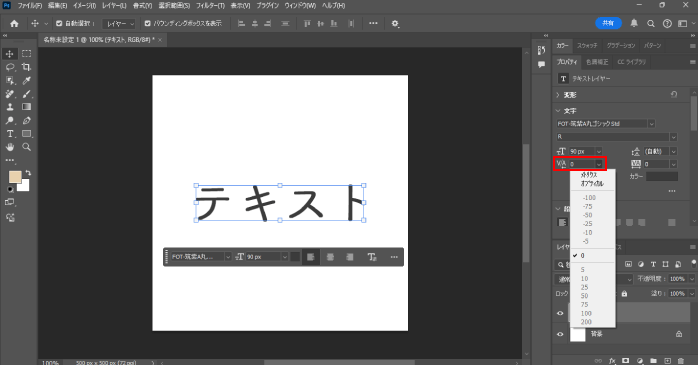The width and height of the screenshot is (698, 365).
Task: Click the create new layer icon
Action: (667, 361)
